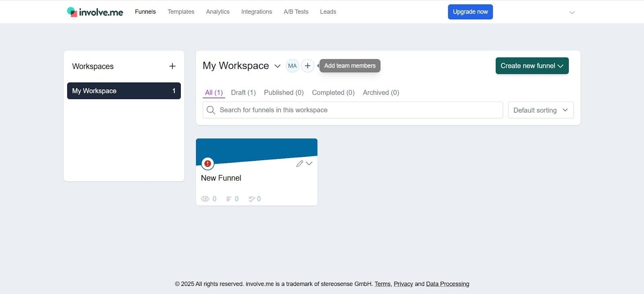
Task: Click the eye views icon on funnel card
Action: pos(205,199)
